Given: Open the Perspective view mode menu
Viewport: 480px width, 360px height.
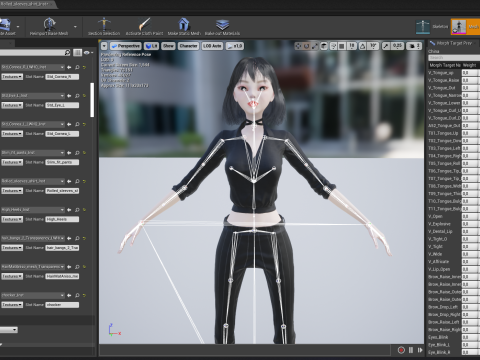Looking at the screenshot, I should [125, 46].
